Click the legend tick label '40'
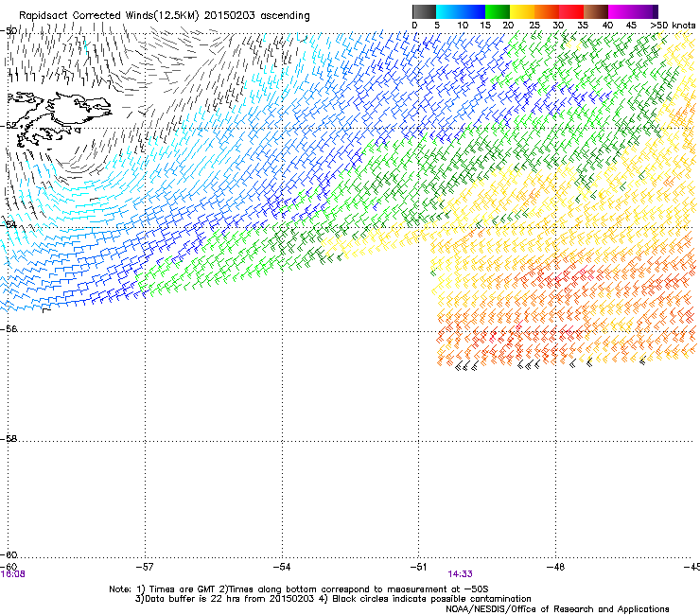Screen dimensions: 700x615 coord(607,26)
